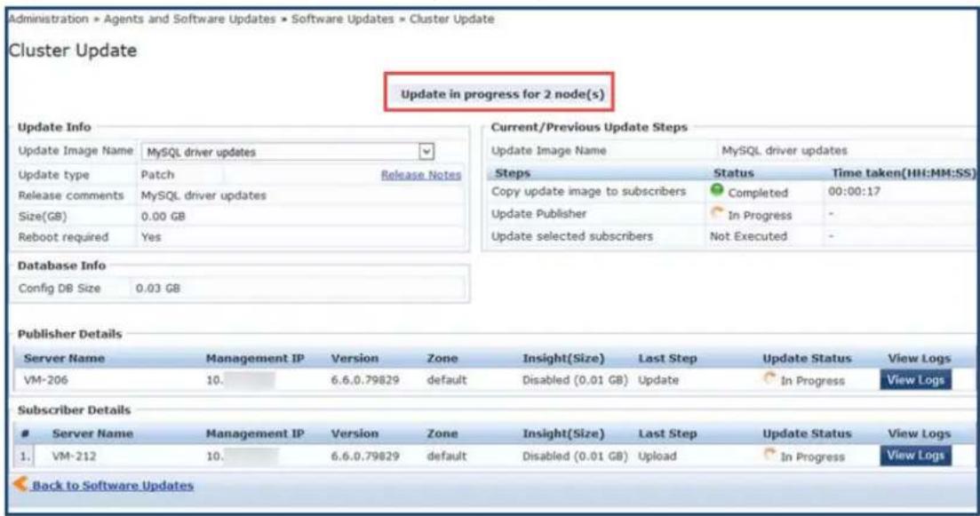Go back to Software Updates link

point(113,486)
